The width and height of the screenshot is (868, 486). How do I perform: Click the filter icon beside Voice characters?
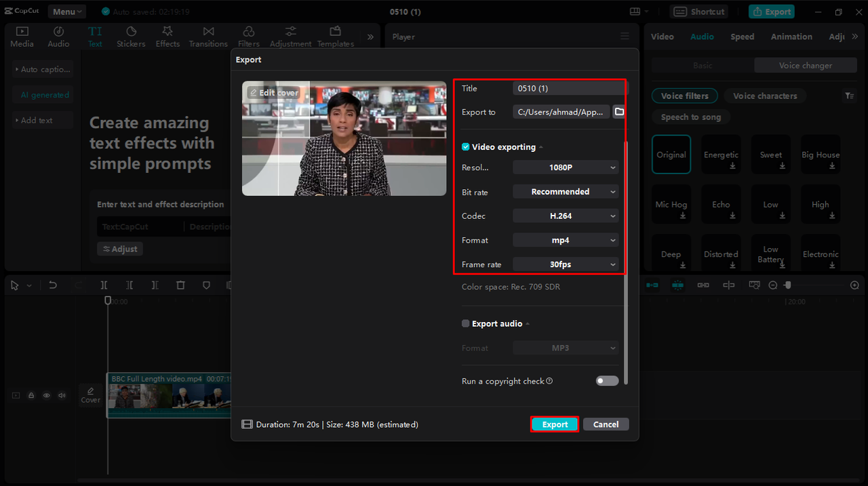(850, 96)
